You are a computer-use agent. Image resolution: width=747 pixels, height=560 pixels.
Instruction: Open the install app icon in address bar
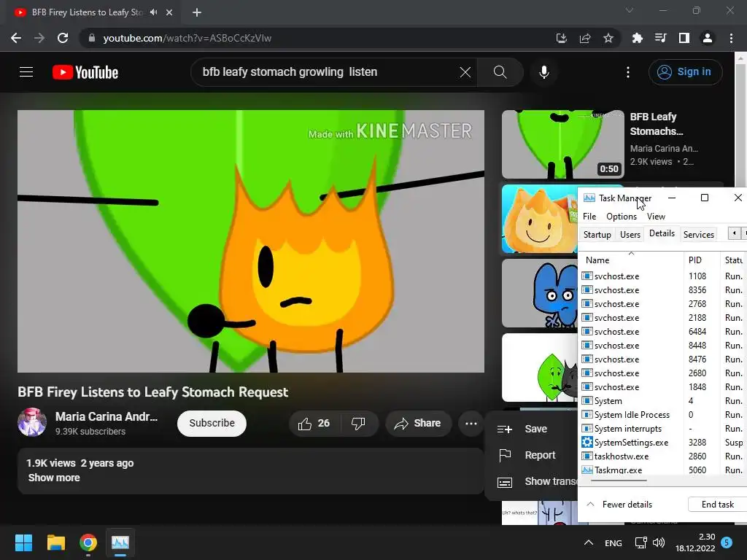[562, 38]
